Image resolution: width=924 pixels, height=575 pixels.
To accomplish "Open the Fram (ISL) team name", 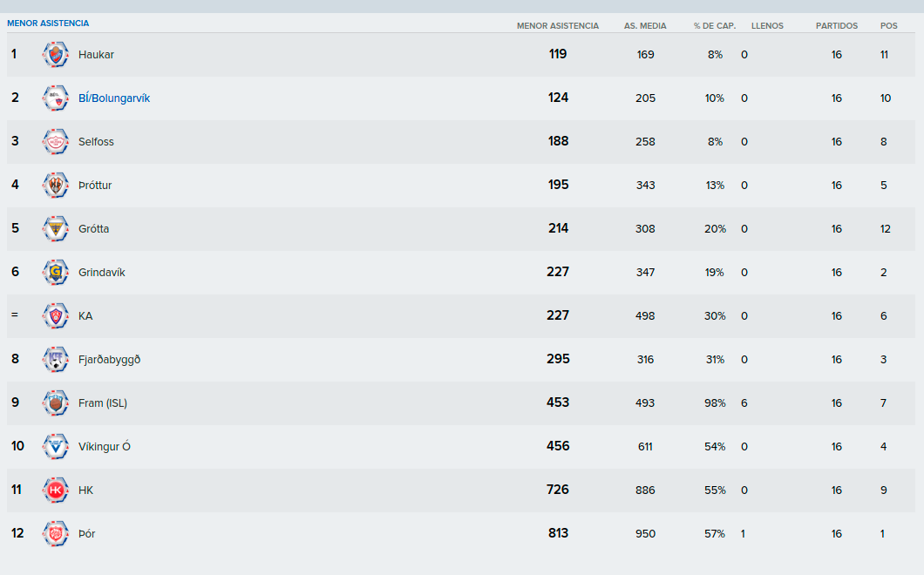I will (103, 403).
